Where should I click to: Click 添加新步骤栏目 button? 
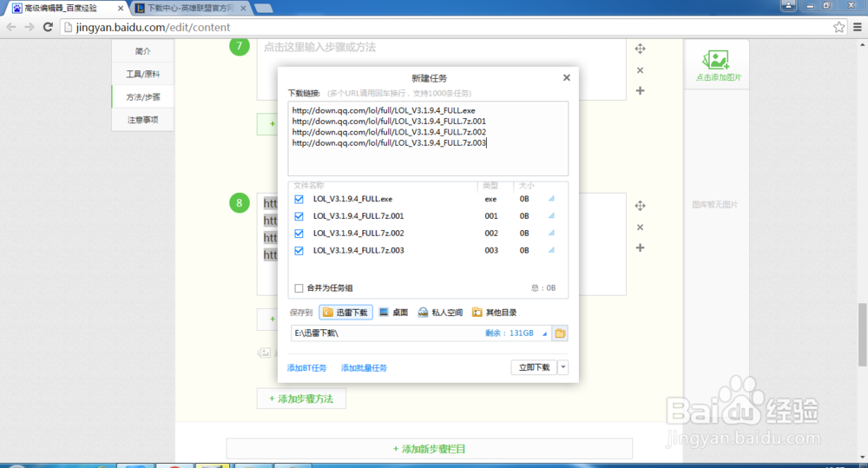coord(429,449)
